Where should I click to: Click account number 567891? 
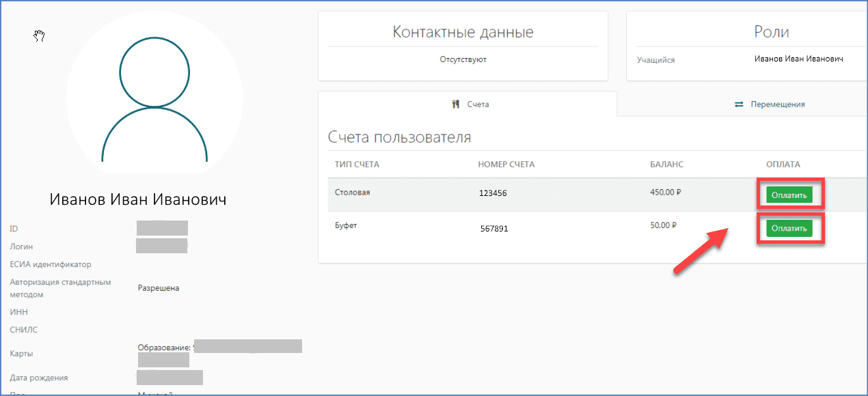tap(494, 229)
